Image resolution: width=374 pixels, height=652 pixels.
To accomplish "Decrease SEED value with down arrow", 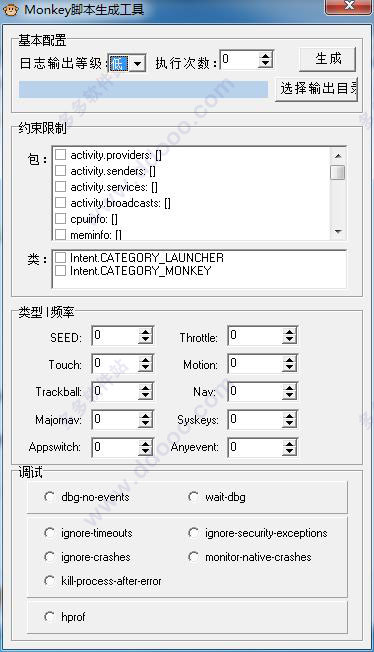I will point(145,340).
